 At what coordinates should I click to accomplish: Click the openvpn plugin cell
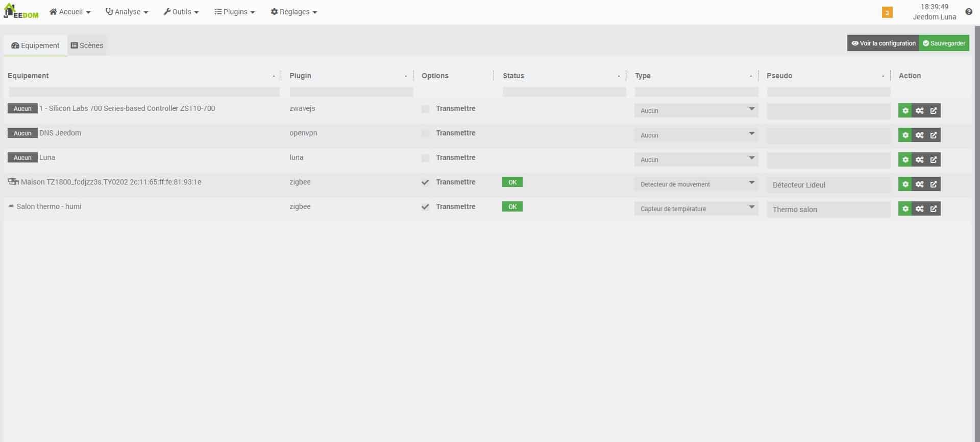click(x=303, y=133)
